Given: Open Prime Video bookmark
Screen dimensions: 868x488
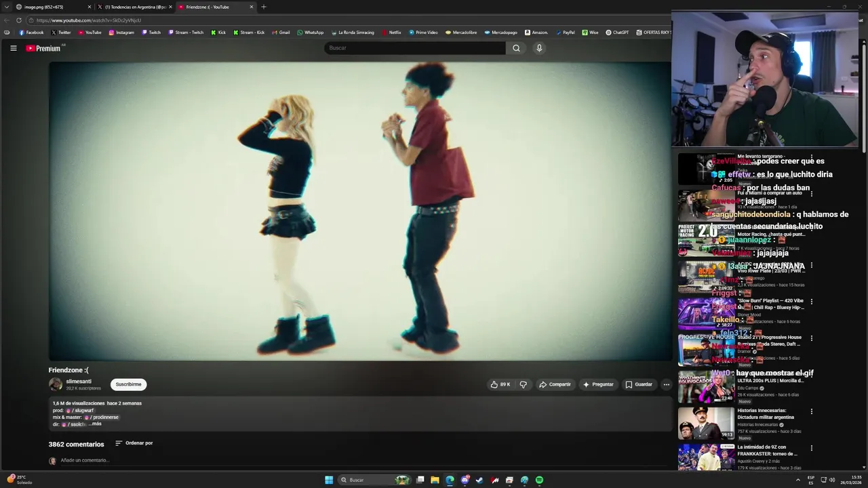Looking at the screenshot, I should [423, 33].
